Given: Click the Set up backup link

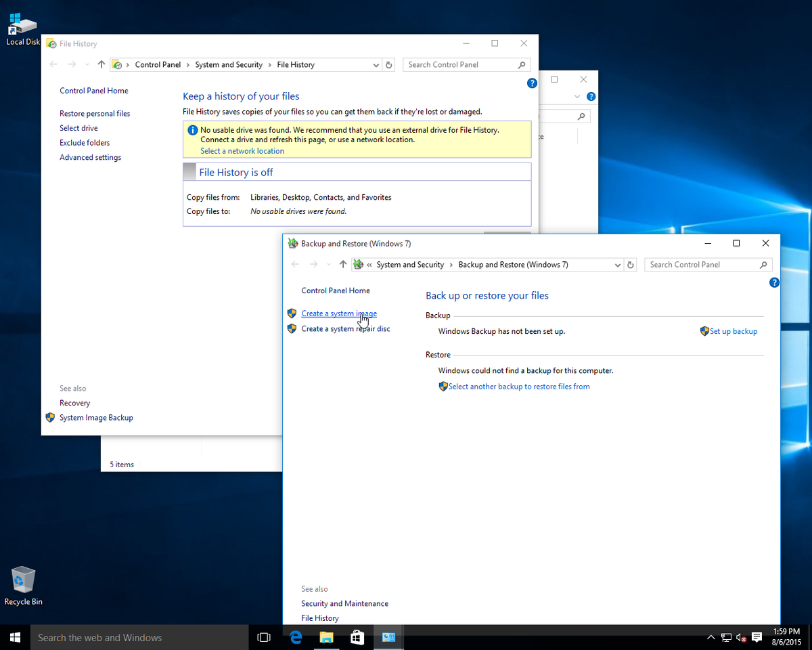Looking at the screenshot, I should [733, 331].
